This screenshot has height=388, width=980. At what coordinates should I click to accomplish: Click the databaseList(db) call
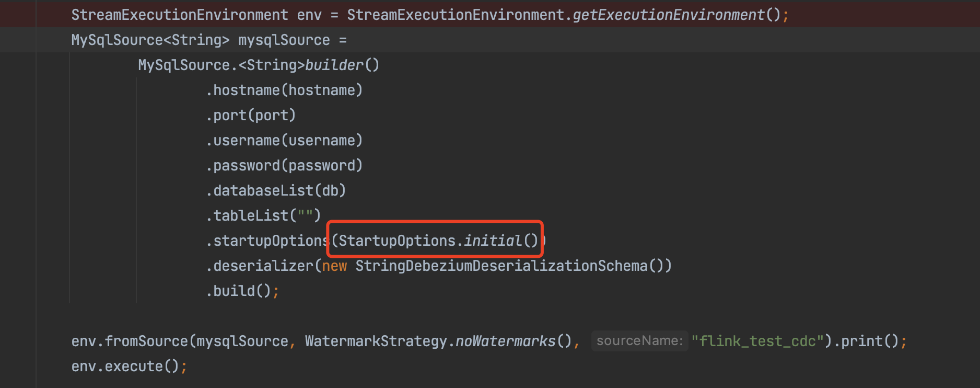point(276,191)
